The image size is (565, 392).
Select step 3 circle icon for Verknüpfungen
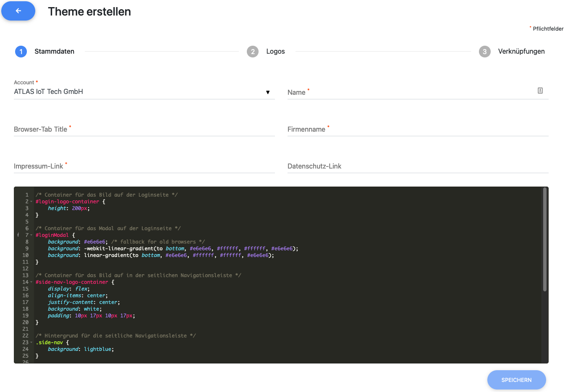coord(484,52)
